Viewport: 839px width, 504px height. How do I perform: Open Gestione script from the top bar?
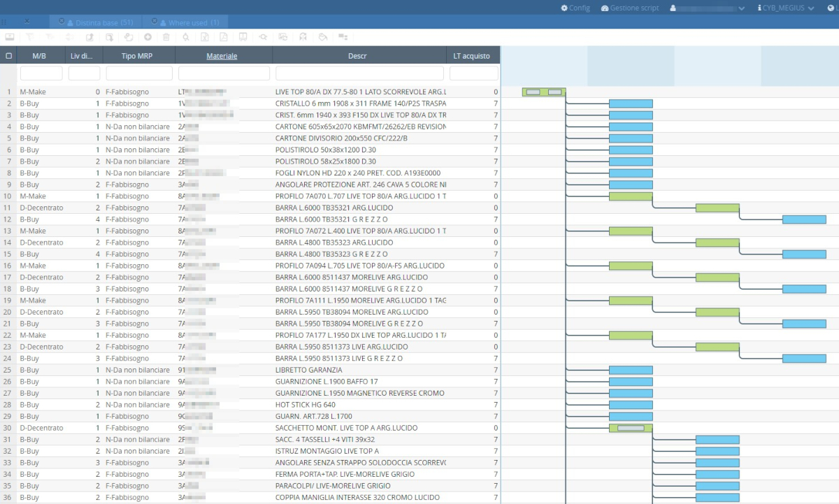629,8
